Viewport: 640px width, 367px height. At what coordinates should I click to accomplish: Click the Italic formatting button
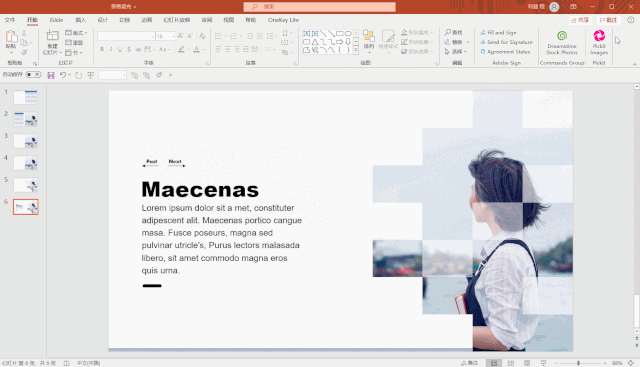pos(111,49)
